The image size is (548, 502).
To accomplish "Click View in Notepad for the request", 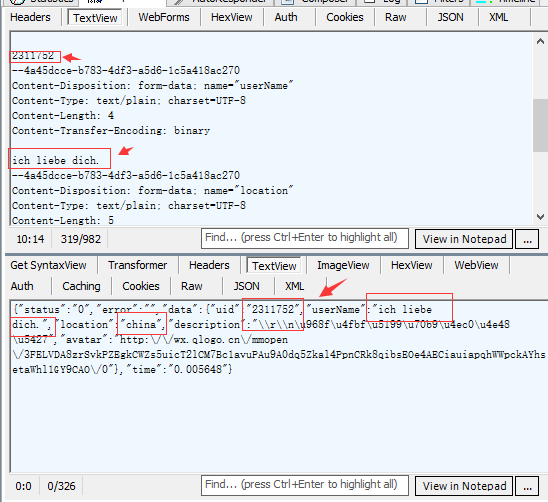I will 464,239.
